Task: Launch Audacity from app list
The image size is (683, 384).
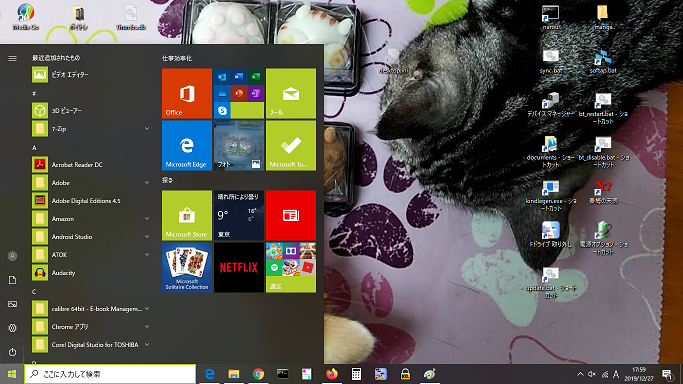Action: click(x=91, y=273)
